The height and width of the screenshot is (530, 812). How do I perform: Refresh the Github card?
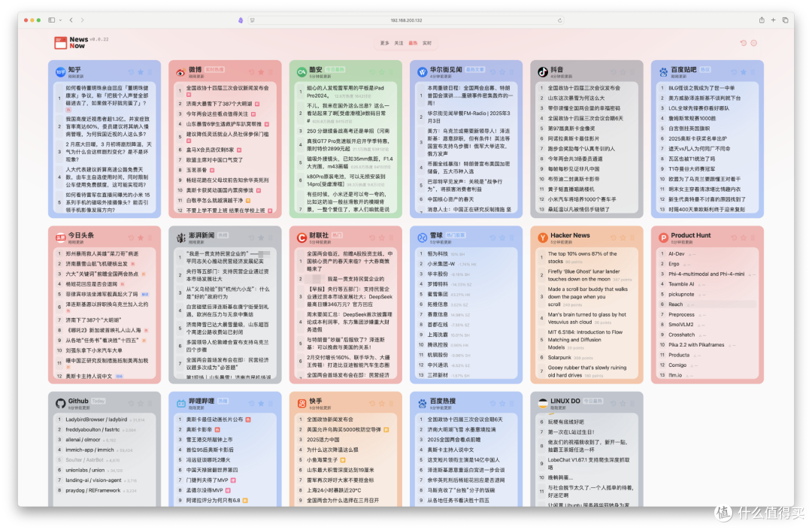pyautogui.click(x=131, y=403)
